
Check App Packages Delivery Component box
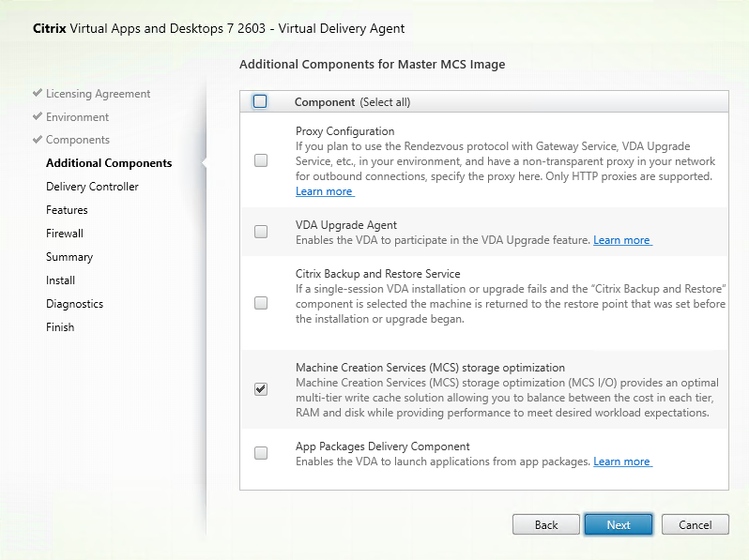(261, 452)
